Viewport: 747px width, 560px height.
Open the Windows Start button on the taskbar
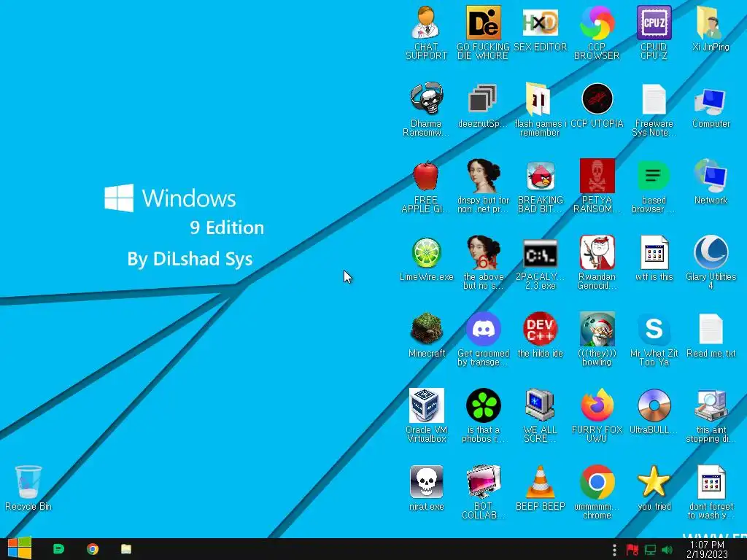coord(19,548)
